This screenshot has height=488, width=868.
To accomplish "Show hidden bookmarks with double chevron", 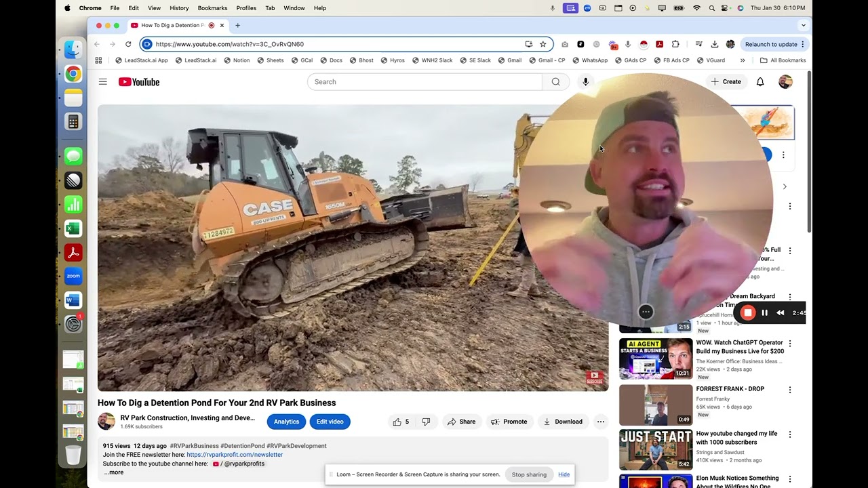I will (x=743, y=60).
